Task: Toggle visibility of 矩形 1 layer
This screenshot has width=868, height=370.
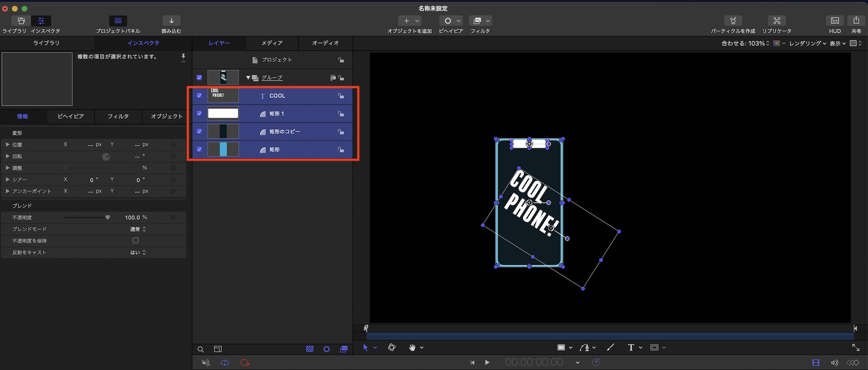Action: pyautogui.click(x=199, y=114)
